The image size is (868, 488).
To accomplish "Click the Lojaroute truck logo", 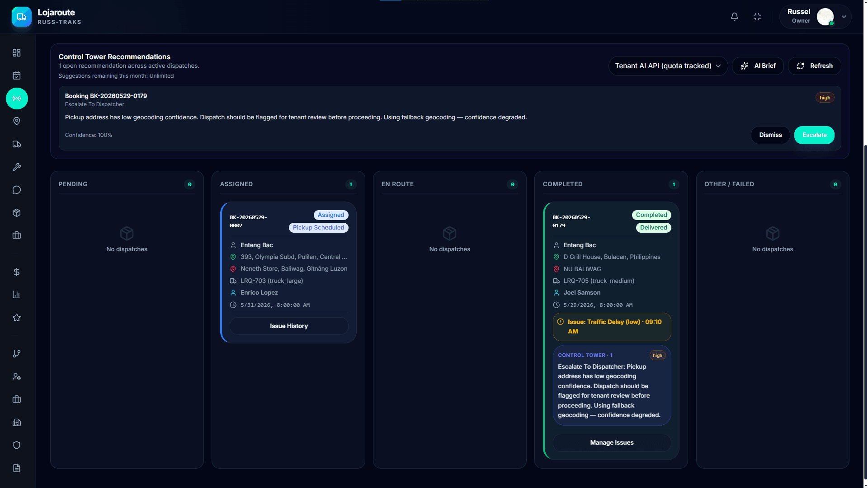I will coord(22,17).
